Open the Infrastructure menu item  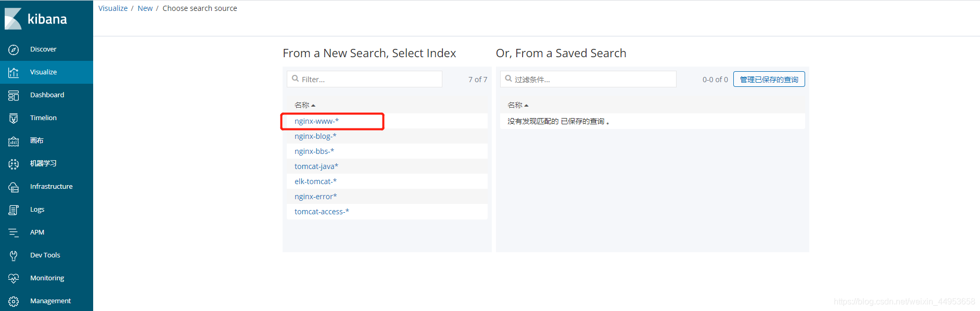tap(52, 187)
